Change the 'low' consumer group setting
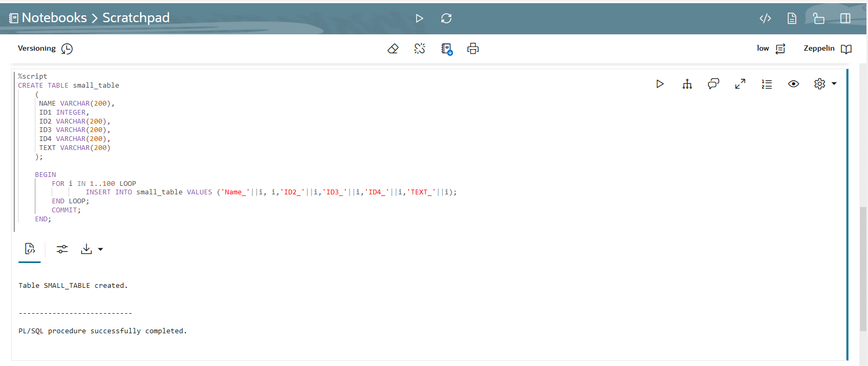Viewport: 868px width, 366px height. (763, 48)
